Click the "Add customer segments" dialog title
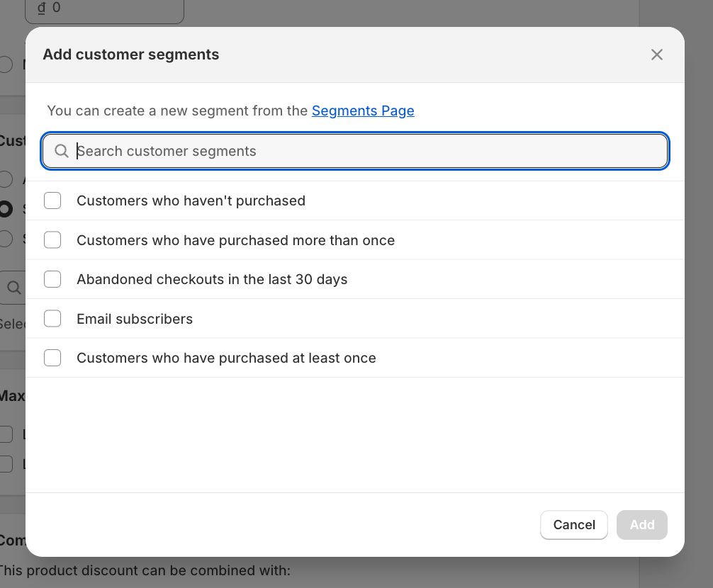The height and width of the screenshot is (588, 713). click(x=131, y=55)
